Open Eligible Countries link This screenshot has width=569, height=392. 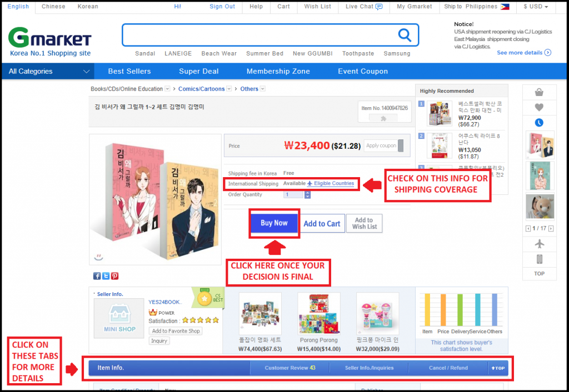pos(330,183)
